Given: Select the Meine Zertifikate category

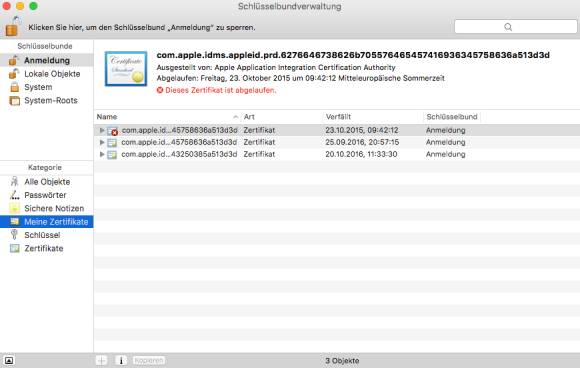Looking at the screenshot, I should tap(47, 222).
